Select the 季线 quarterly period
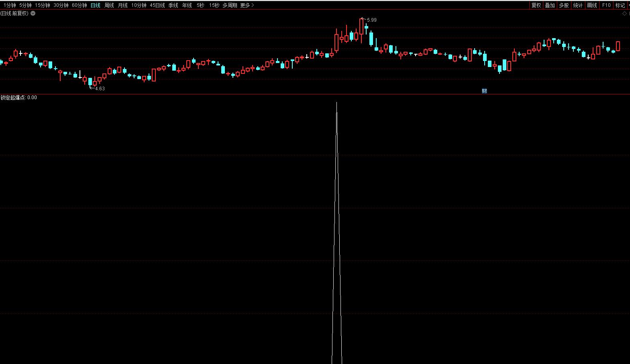630x364 pixels. coord(173,5)
